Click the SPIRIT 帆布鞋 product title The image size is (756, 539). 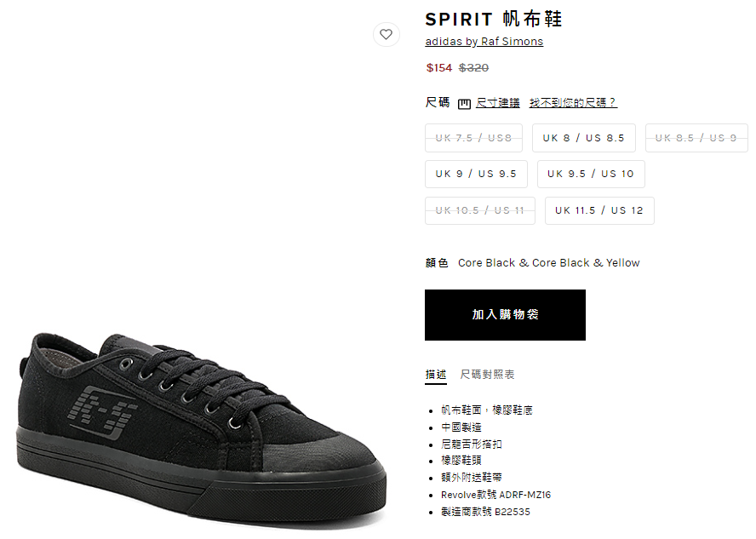click(494, 20)
